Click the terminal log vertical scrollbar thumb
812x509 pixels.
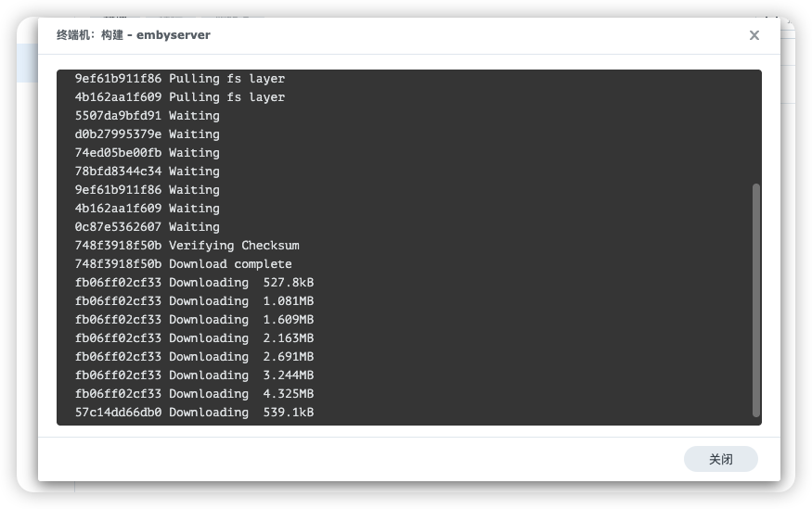click(756, 300)
